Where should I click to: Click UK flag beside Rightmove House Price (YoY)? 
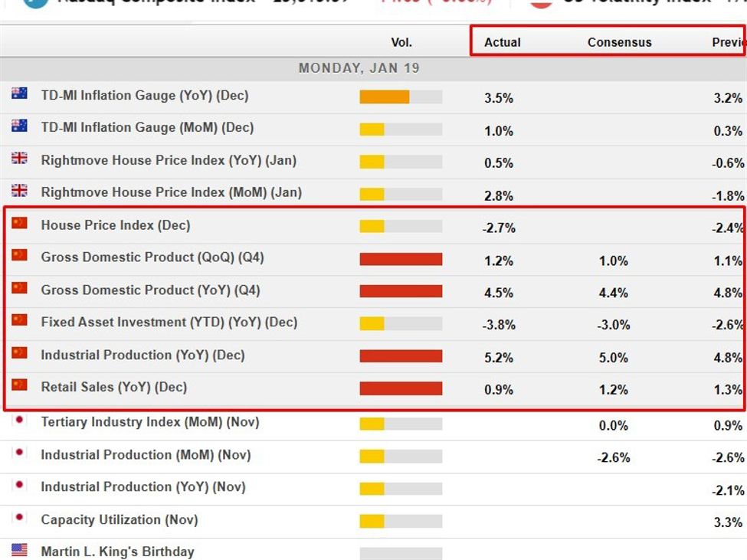click(x=19, y=159)
